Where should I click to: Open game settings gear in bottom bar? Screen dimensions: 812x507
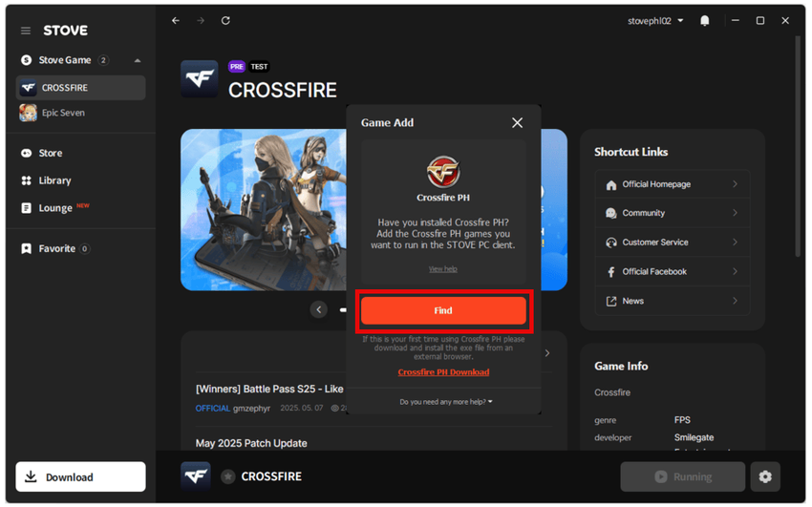tap(765, 476)
